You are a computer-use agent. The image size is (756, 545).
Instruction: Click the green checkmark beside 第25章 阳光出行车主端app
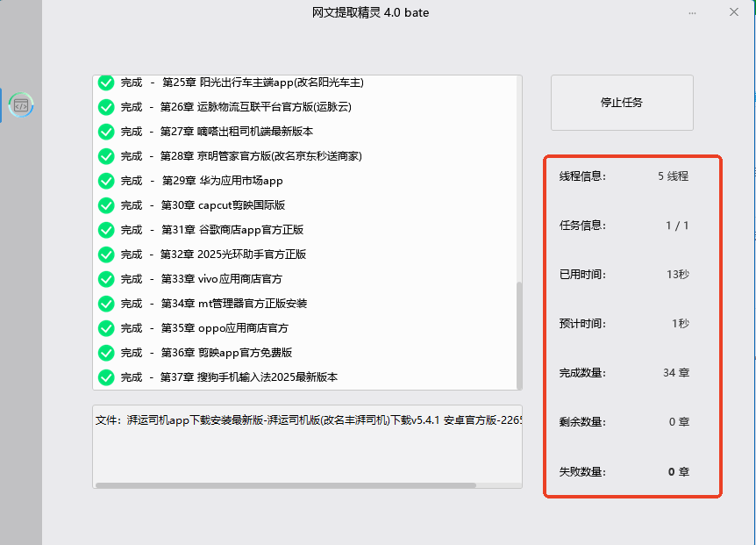coord(106,82)
